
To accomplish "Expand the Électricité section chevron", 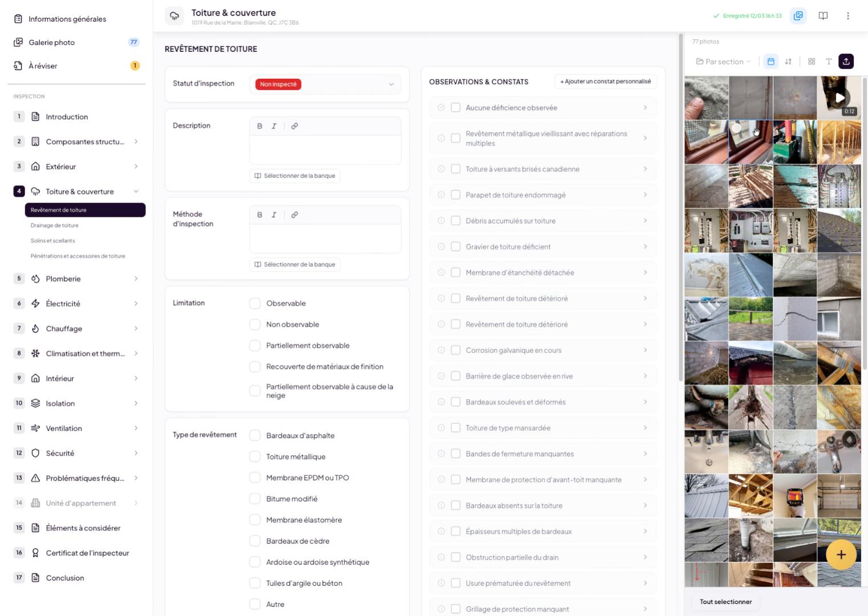I will point(136,303).
